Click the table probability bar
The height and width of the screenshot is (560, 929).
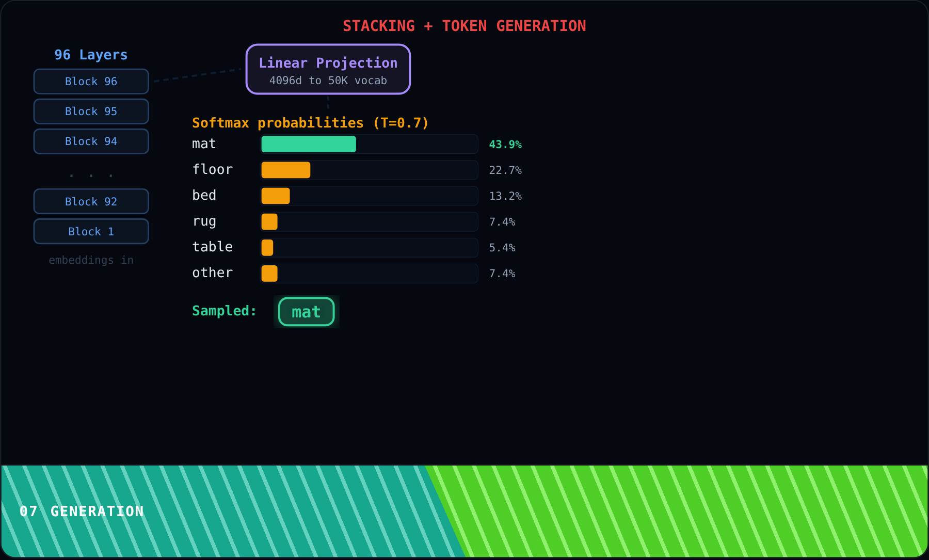click(267, 247)
